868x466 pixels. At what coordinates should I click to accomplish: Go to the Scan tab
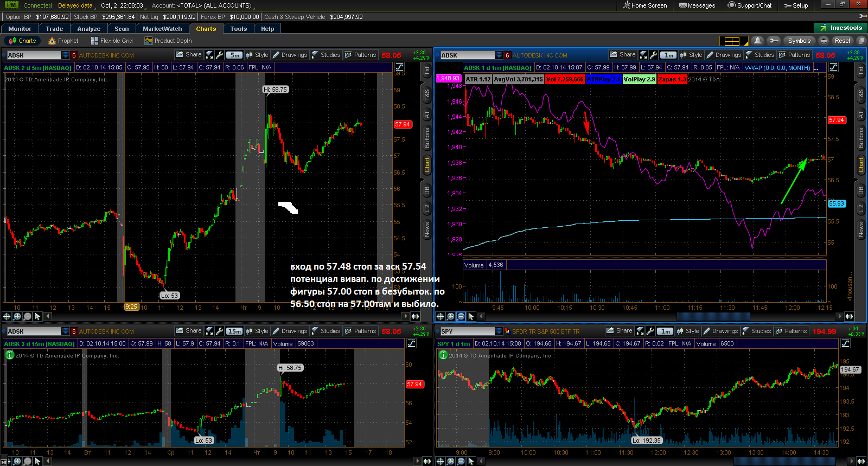click(122, 29)
